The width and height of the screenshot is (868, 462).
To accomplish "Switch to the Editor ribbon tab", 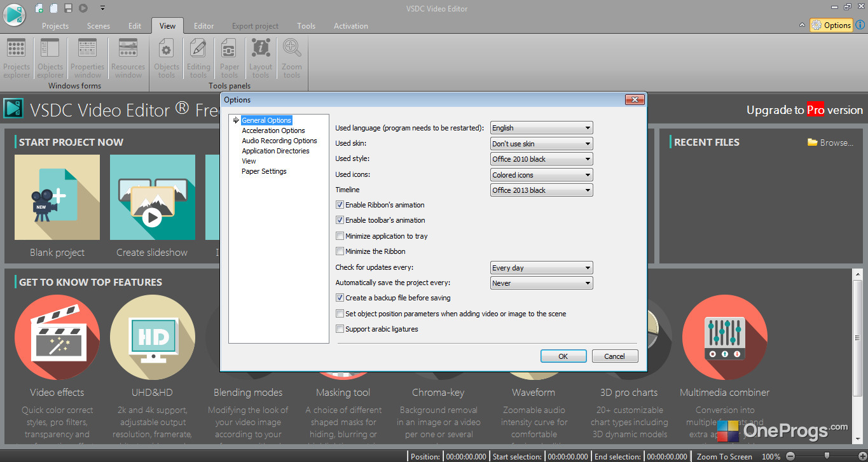I will (204, 26).
